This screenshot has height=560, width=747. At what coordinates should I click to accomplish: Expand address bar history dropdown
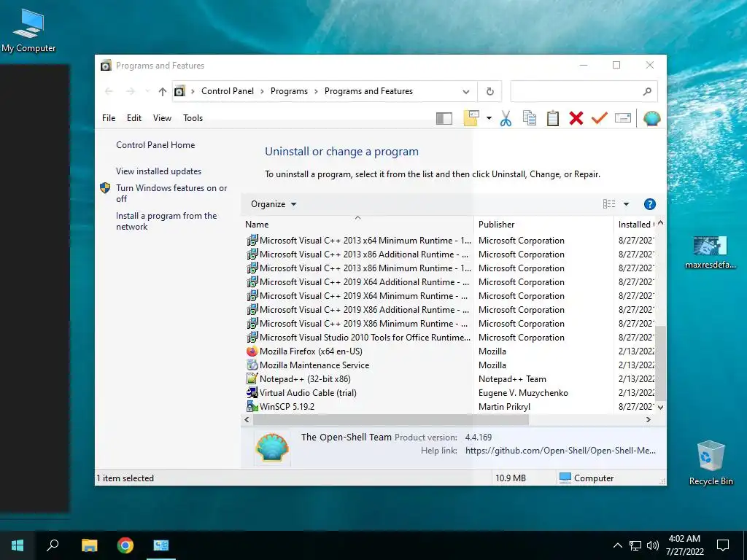[466, 91]
